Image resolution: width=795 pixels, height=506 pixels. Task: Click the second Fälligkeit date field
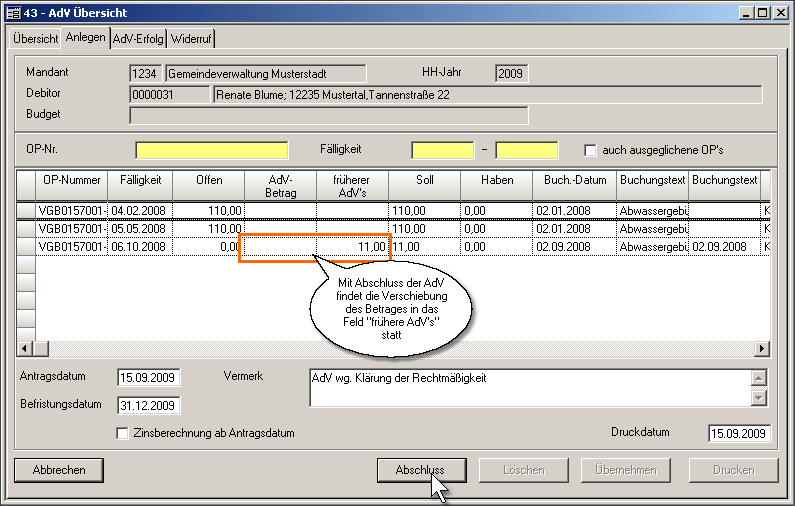point(526,150)
